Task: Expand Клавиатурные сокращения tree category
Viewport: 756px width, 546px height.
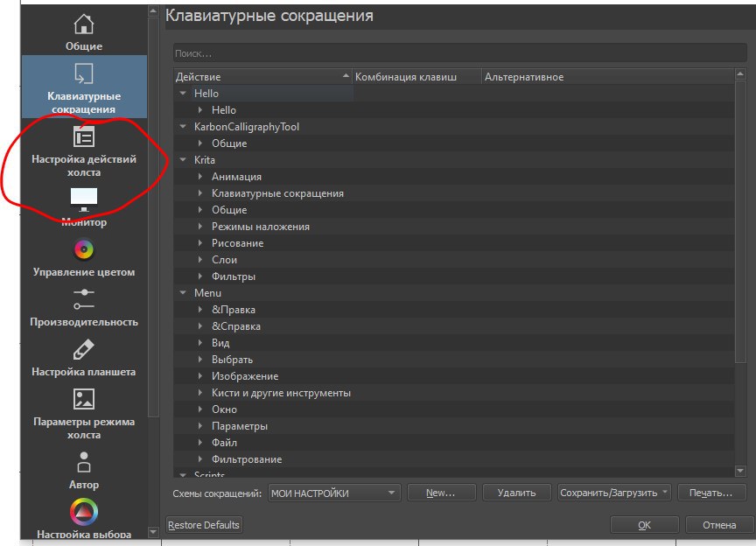Action: (200, 192)
